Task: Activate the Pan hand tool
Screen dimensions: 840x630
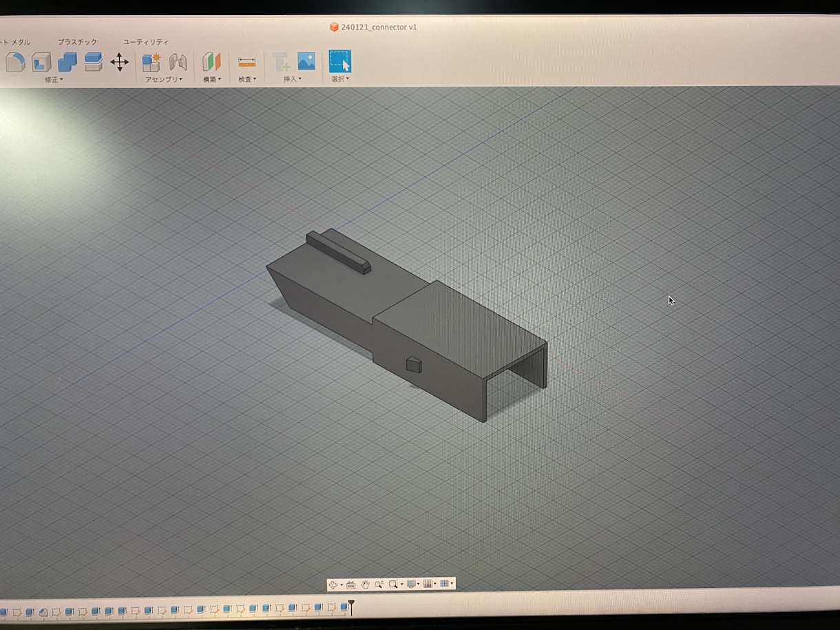Action: [365, 584]
